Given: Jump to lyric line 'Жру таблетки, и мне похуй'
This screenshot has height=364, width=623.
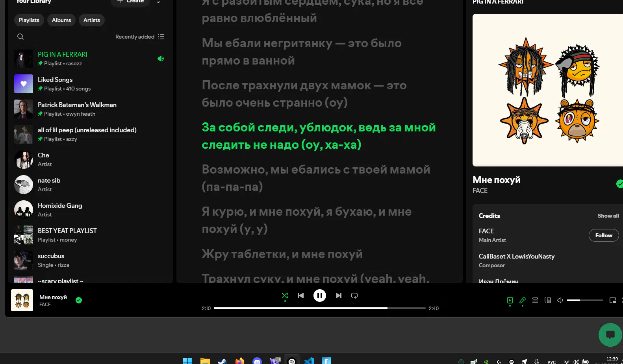Looking at the screenshot, I should tap(282, 254).
